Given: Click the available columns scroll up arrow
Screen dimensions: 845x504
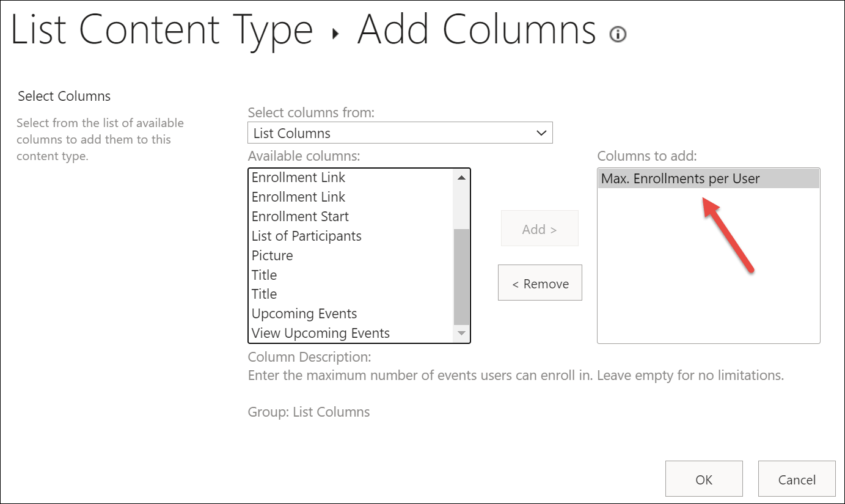Looking at the screenshot, I should tap(461, 178).
